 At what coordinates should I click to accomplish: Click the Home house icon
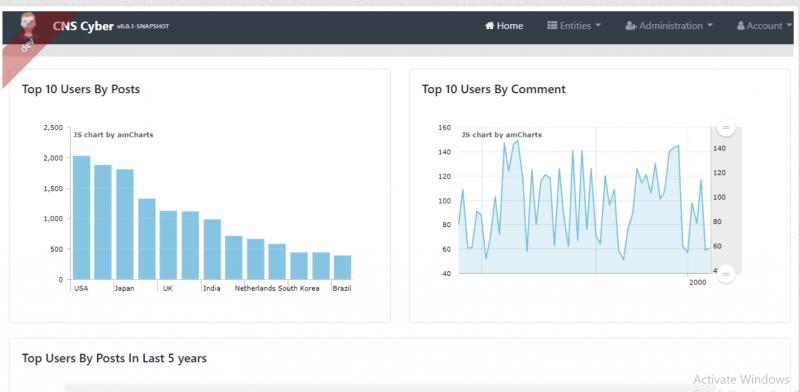tap(490, 26)
